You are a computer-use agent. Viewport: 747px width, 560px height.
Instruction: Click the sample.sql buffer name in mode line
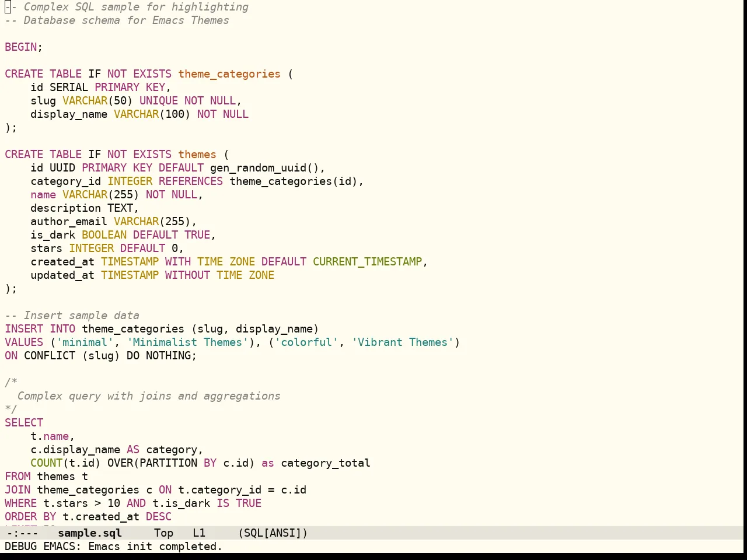click(x=90, y=533)
